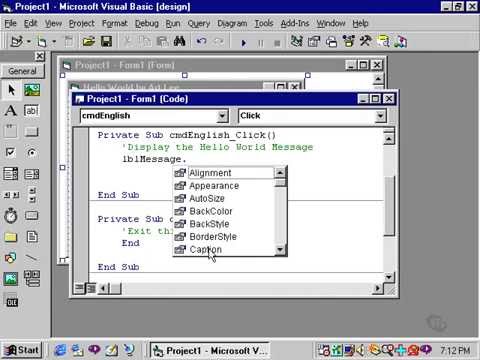
Task: Expand the Add Form dropdown arrow
Action: (x=54, y=42)
